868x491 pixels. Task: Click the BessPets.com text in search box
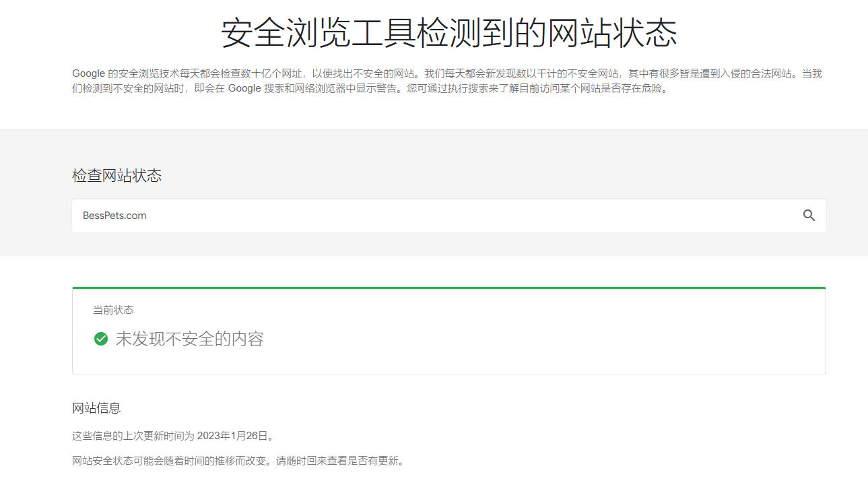click(114, 216)
